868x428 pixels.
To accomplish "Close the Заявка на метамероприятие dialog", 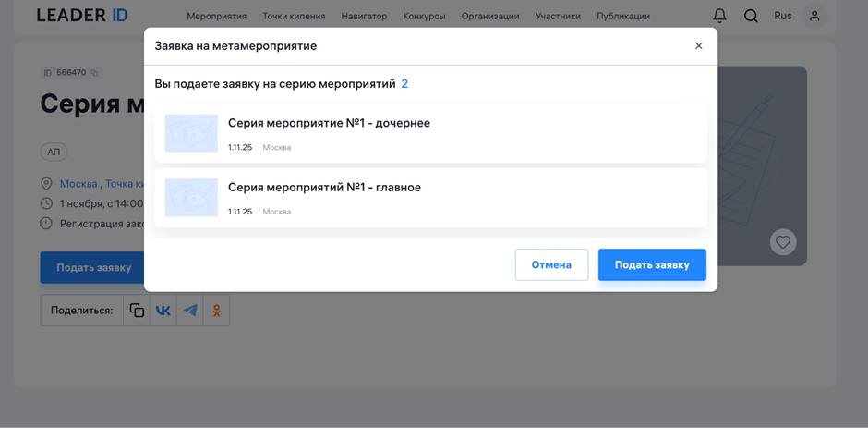I will click(699, 46).
